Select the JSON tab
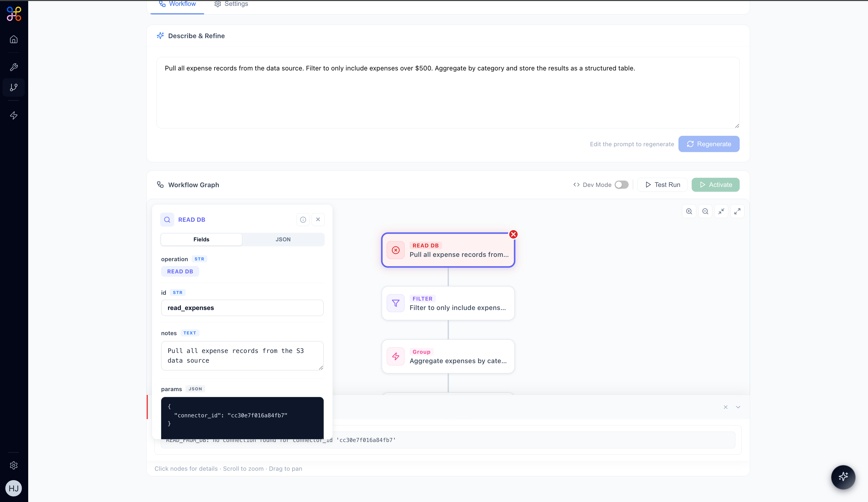This screenshot has height=502, width=868. pyautogui.click(x=283, y=239)
